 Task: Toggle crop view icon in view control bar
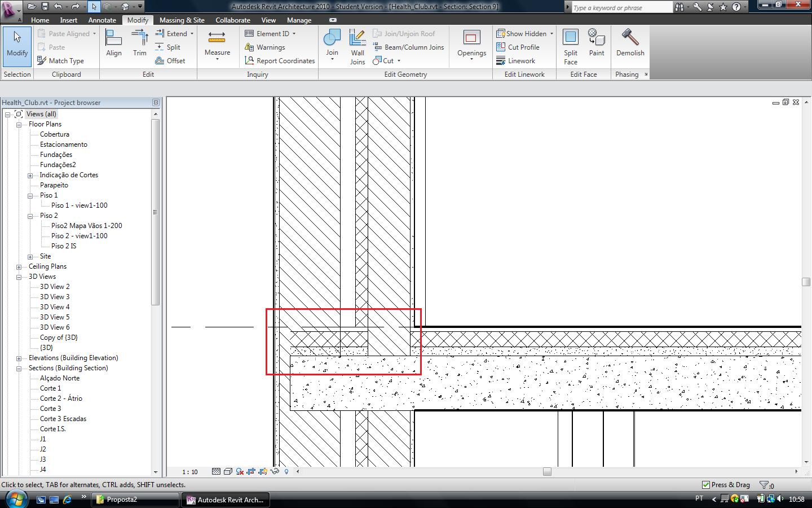tap(251, 471)
